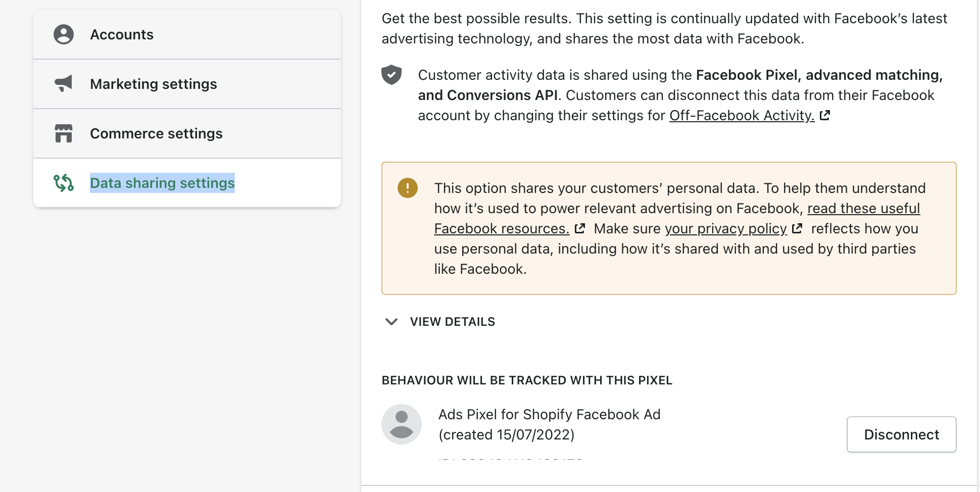
Task: Click the Data sharing sync icon
Action: tap(64, 183)
